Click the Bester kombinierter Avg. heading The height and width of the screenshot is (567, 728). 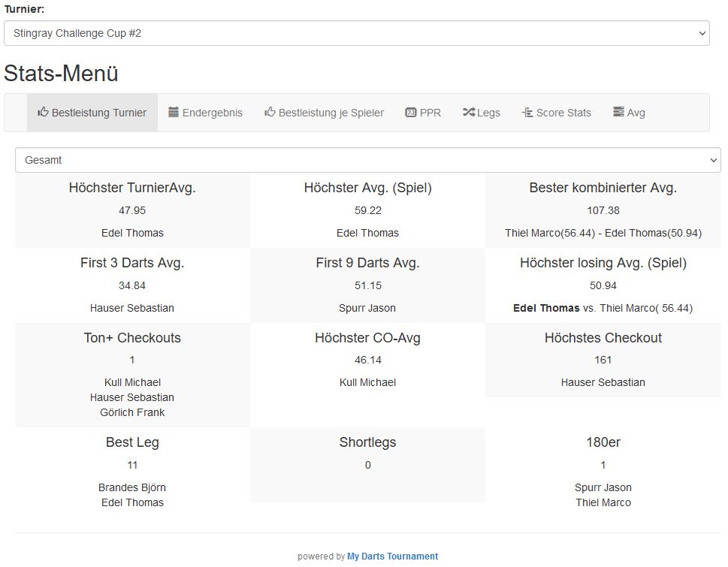(603, 188)
